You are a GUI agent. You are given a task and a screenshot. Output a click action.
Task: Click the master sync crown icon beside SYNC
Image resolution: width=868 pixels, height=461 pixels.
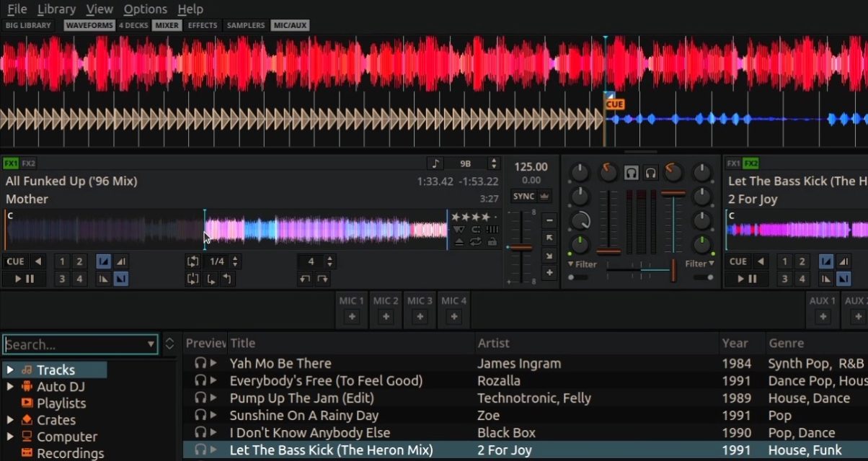546,196
